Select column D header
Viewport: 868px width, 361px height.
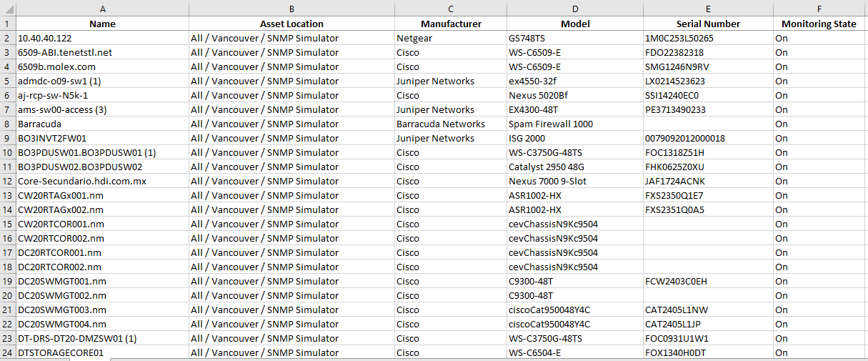(x=574, y=9)
